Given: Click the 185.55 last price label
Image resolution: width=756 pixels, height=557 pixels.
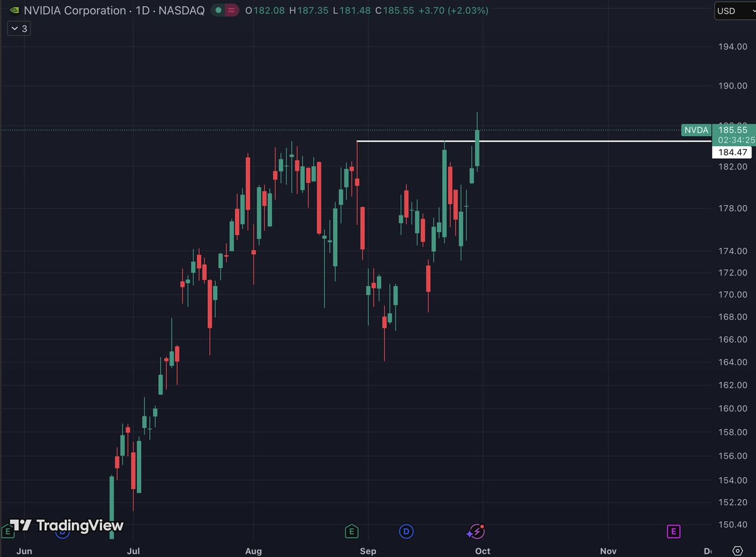Looking at the screenshot, I should 732,130.
